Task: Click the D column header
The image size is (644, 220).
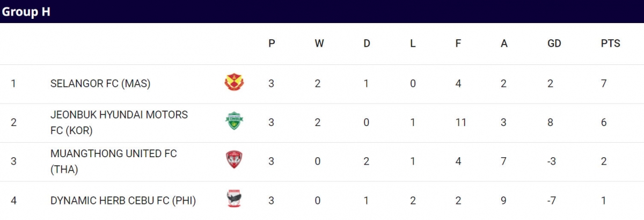Action: click(367, 44)
